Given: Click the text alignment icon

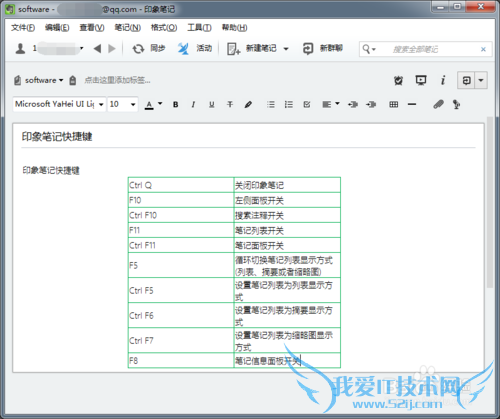Looking at the screenshot, I should 327,105.
